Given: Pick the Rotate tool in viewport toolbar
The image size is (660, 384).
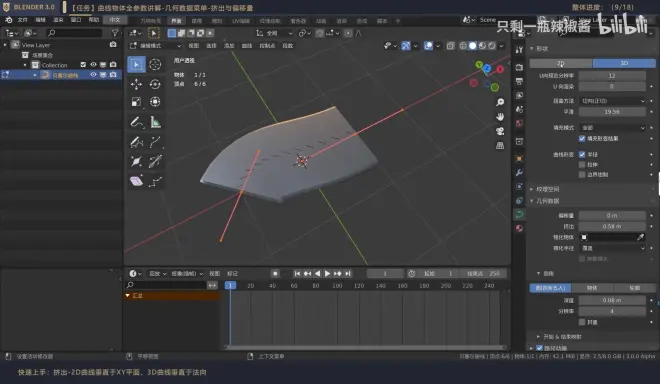Looking at the screenshot, I should click(x=155, y=84).
